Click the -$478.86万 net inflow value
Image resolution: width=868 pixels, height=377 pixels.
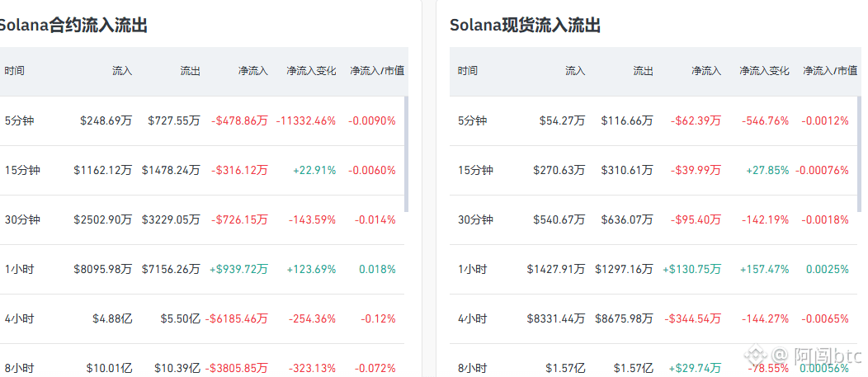239,120
